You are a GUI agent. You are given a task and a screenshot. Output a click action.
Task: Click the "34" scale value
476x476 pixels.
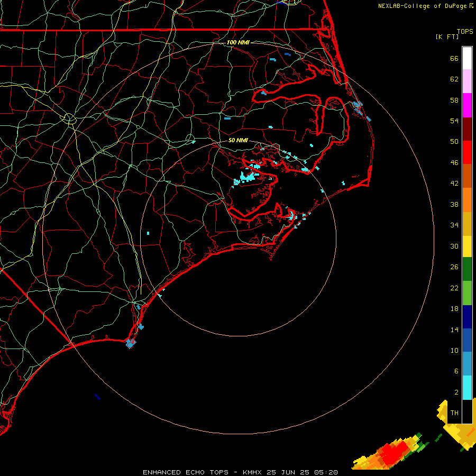pos(454,225)
